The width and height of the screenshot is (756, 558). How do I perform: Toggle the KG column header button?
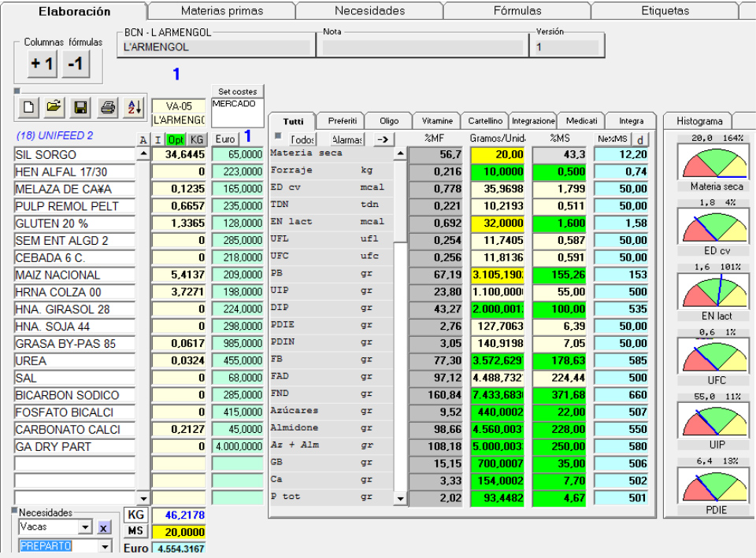(x=196, y=139)
